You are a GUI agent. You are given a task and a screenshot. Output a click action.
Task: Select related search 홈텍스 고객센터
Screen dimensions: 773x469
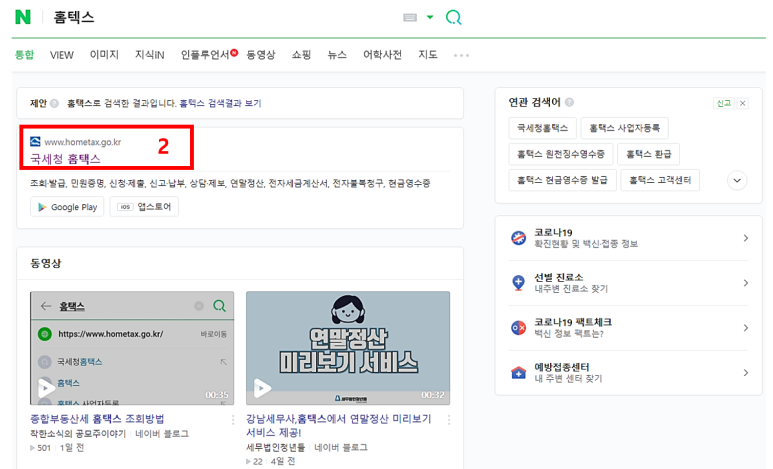pos(660,180)
